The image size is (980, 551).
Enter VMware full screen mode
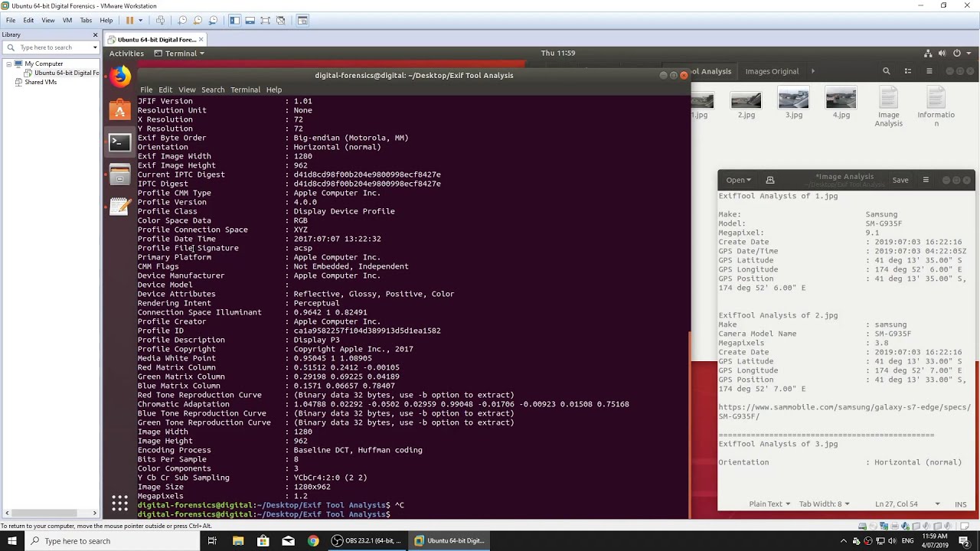click(265, 21)
